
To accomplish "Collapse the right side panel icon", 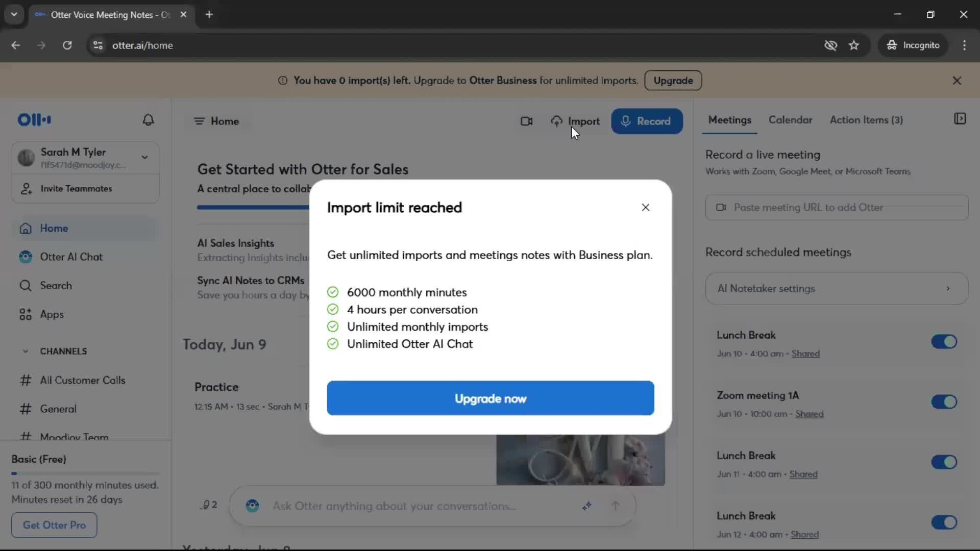I will coord(960,119).
